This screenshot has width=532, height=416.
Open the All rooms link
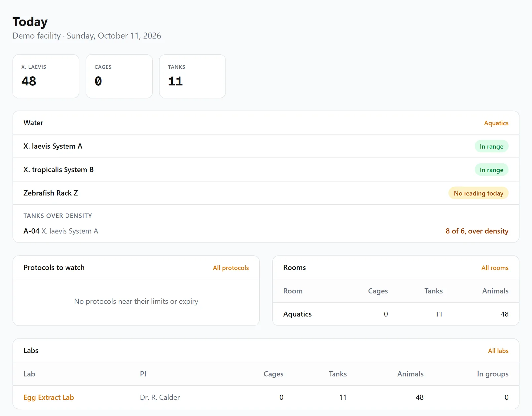[x=495, y=268]
